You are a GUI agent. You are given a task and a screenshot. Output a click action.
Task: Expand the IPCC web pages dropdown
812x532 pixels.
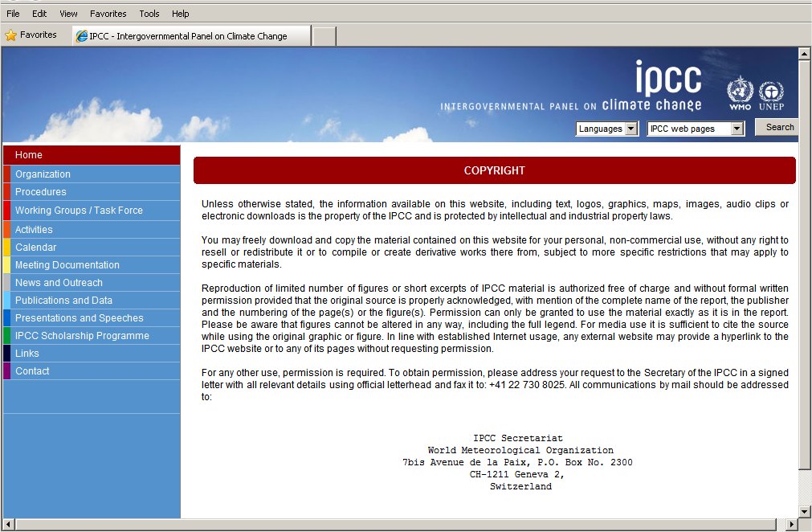tap(696, 129)
